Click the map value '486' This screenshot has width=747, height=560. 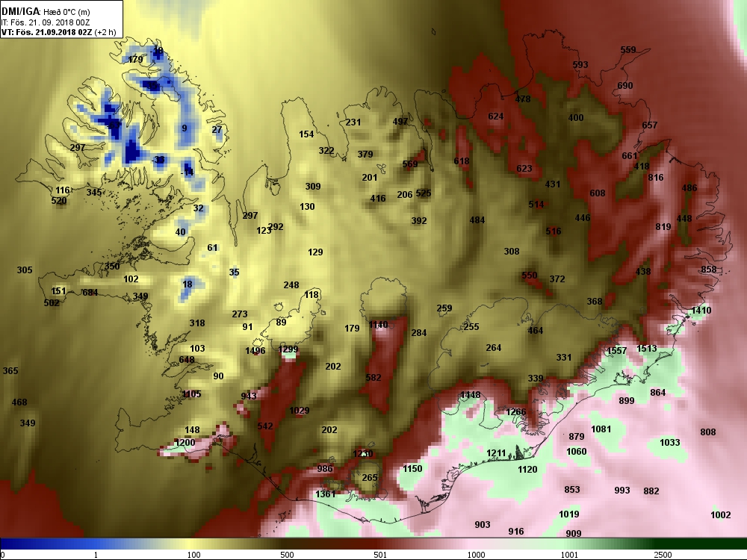point(689,188)
